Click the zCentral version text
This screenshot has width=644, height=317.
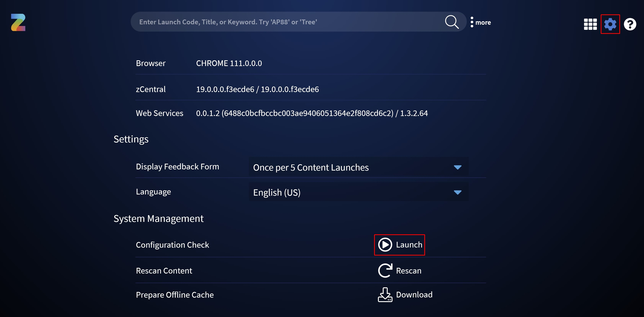pyautogui.click(x=257, y=89)
